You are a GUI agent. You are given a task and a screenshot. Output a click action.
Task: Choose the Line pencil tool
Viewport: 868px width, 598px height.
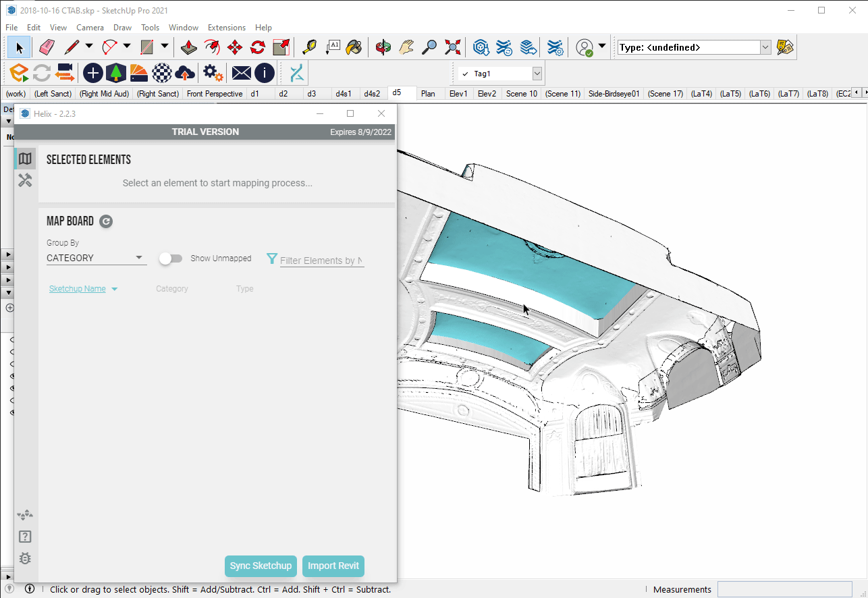pos(72,47)
